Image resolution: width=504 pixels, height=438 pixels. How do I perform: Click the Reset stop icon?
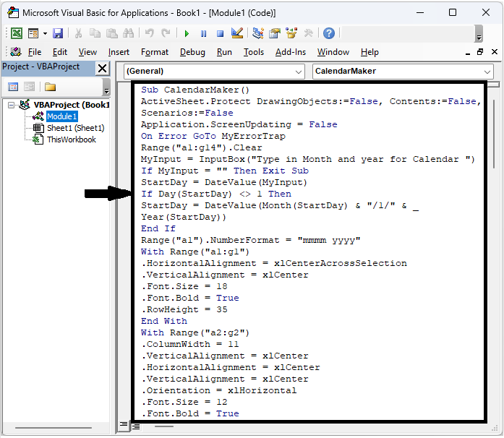pos(220,33)
